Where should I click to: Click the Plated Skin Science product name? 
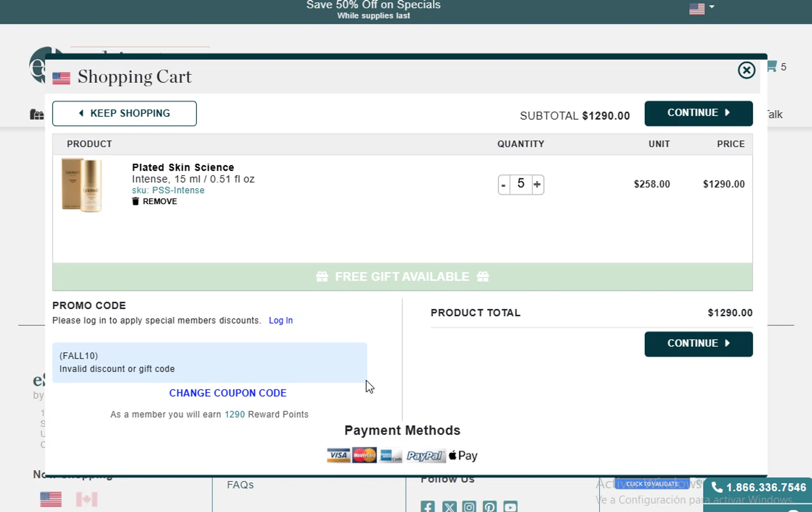[x=183, y=167]
